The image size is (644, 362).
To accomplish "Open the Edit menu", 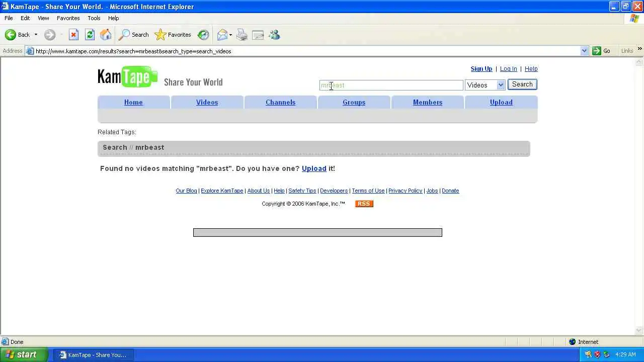I will (x=25, y=18).
